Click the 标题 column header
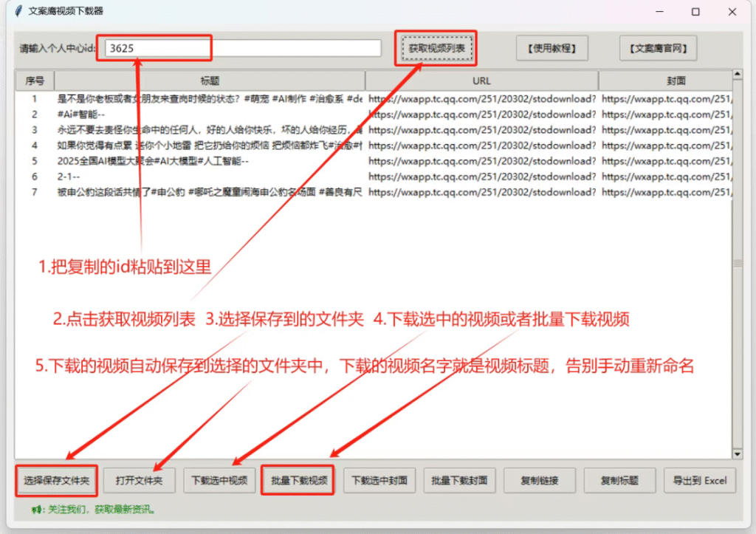This screenshot has height=534, width=756. point(210,81)
